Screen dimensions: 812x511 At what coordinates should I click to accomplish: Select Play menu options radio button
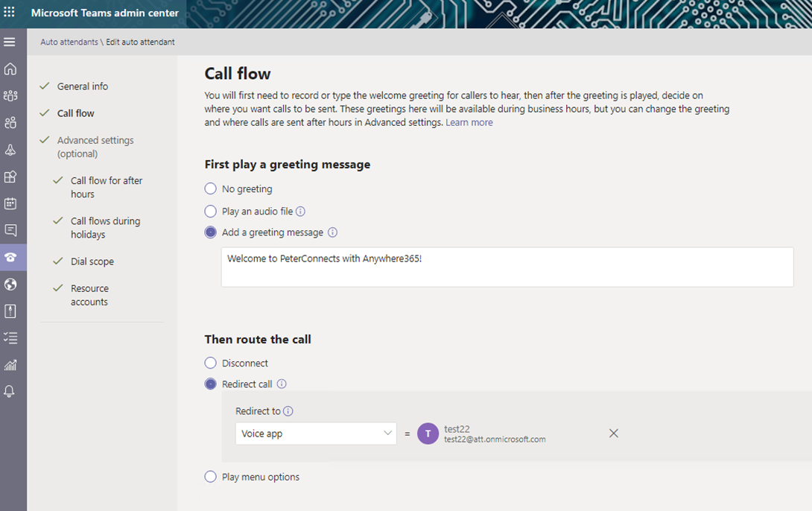[x=211, y=477]
